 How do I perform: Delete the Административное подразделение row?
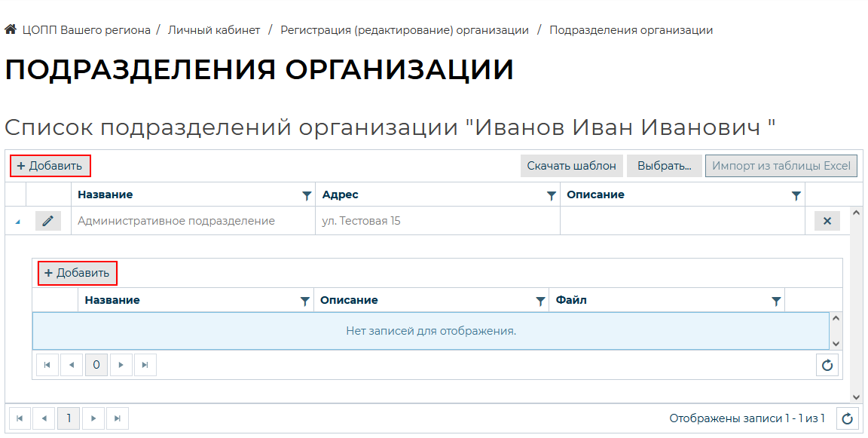click(827, 221)
